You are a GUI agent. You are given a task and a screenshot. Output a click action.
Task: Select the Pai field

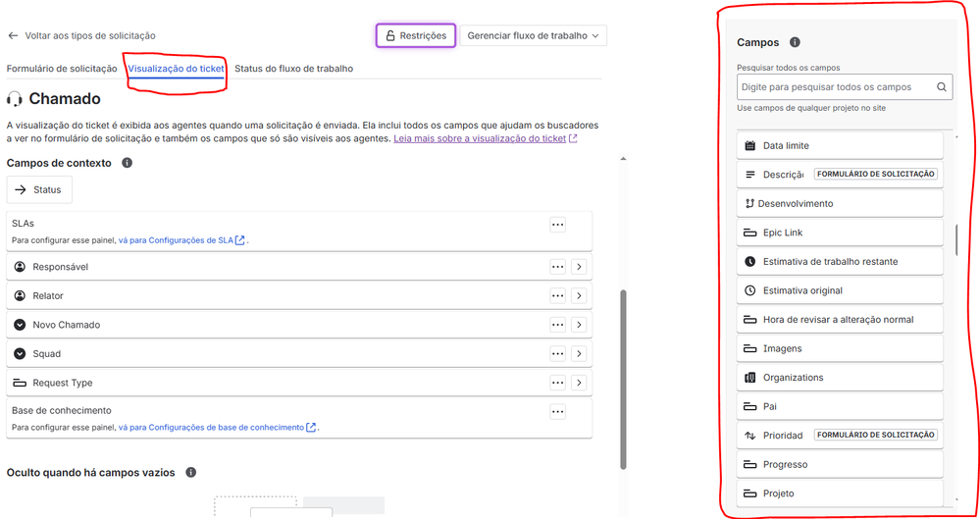(x=840, y=406)
